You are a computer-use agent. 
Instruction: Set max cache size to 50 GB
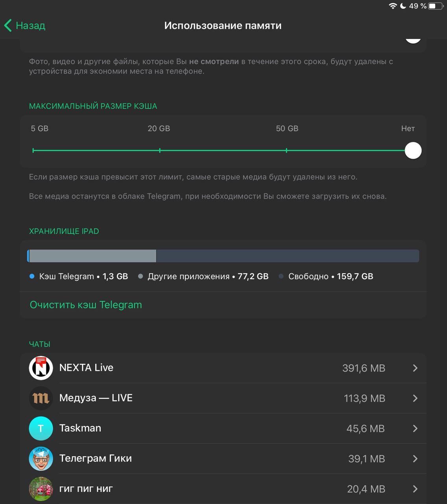286,150
